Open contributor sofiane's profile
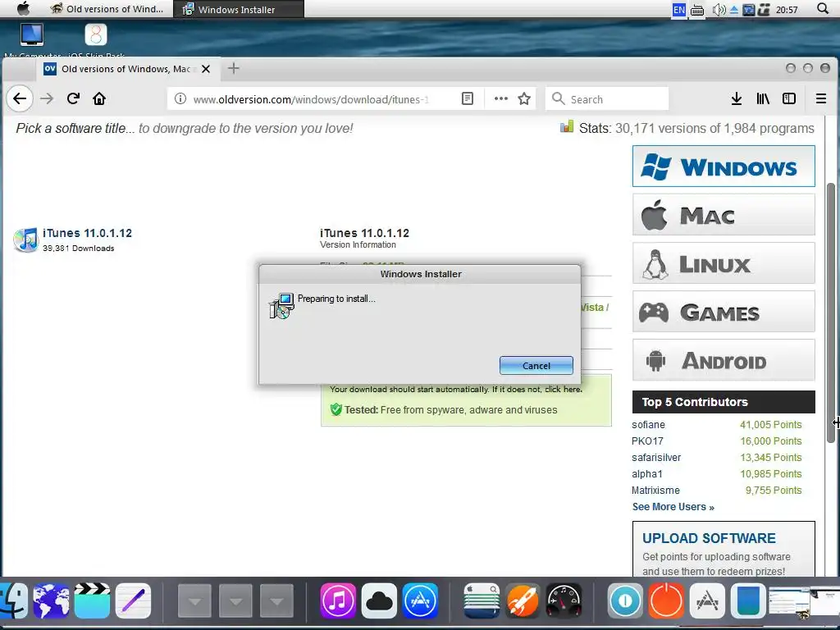Image resolution: width=840 pixels, height=630 pixels. [648, 425]
